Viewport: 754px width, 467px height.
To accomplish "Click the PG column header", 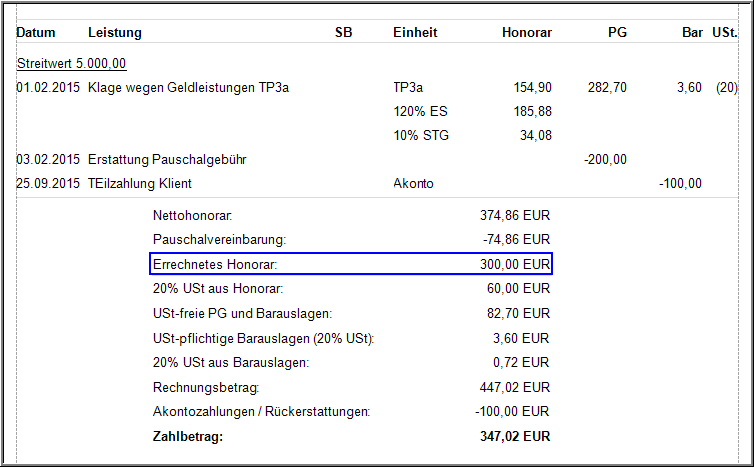I will tap(617, 33).
